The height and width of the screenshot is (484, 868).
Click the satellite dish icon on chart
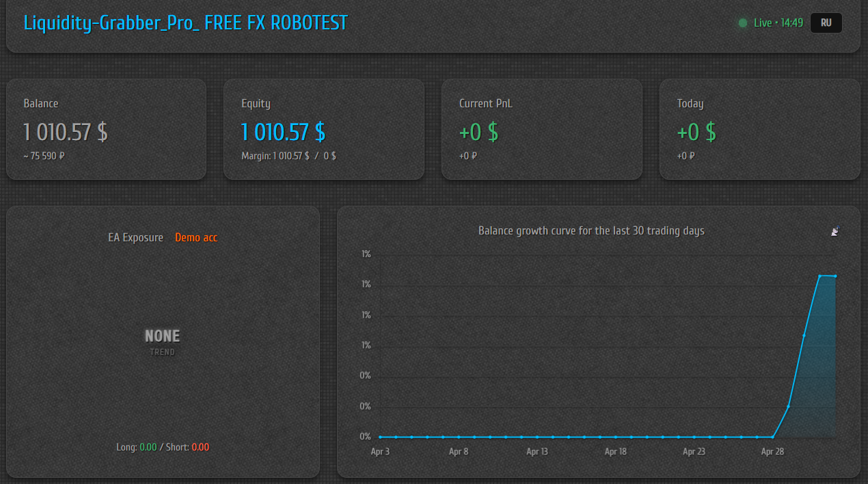point(835,231)
